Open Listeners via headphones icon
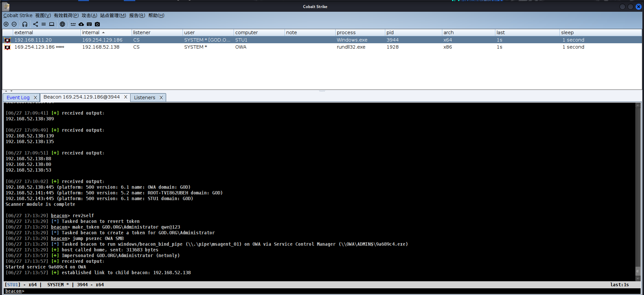 pyautogui.click(x=25, y=24)
